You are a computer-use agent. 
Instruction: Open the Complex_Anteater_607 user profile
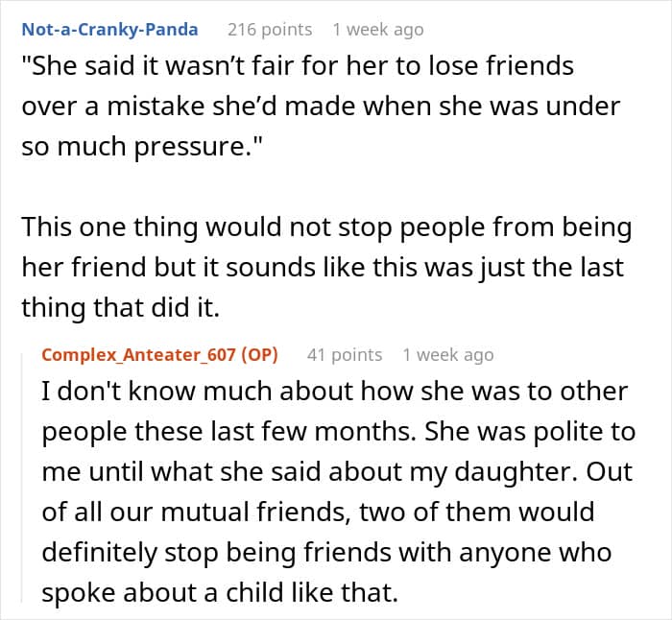pyautogui.click(x=136, y=354)
